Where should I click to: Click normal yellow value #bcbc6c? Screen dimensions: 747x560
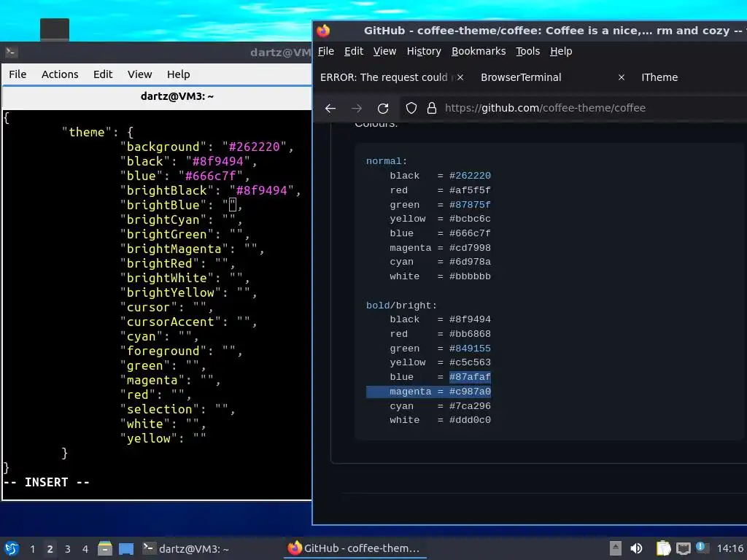pos(470,219)
